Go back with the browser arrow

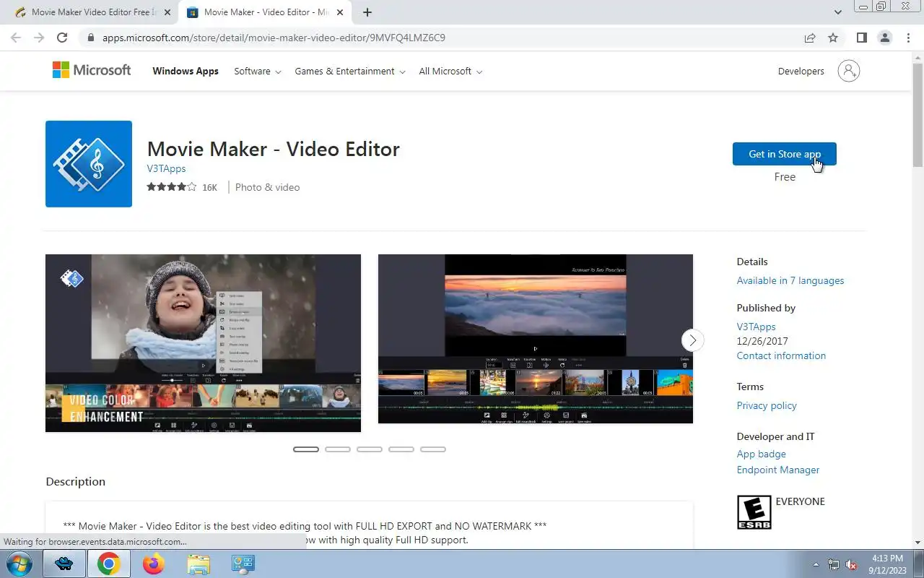click(x=16, y=38)
